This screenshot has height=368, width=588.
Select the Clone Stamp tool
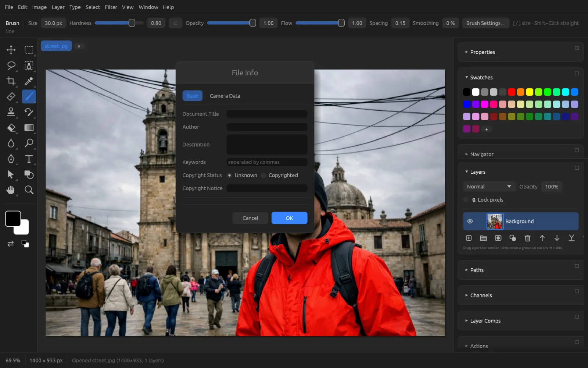click(11, 112)
